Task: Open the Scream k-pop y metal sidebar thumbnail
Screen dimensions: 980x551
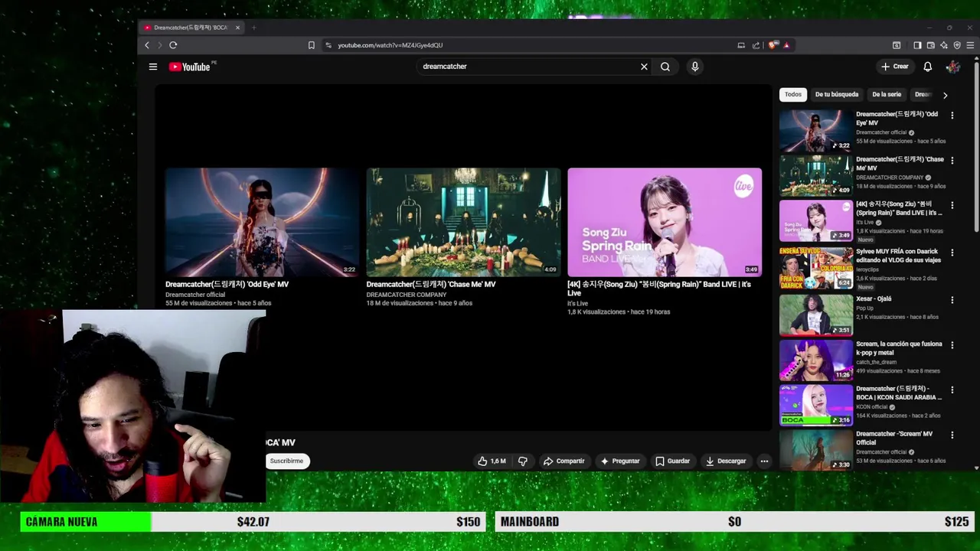Action: (816, 360)
